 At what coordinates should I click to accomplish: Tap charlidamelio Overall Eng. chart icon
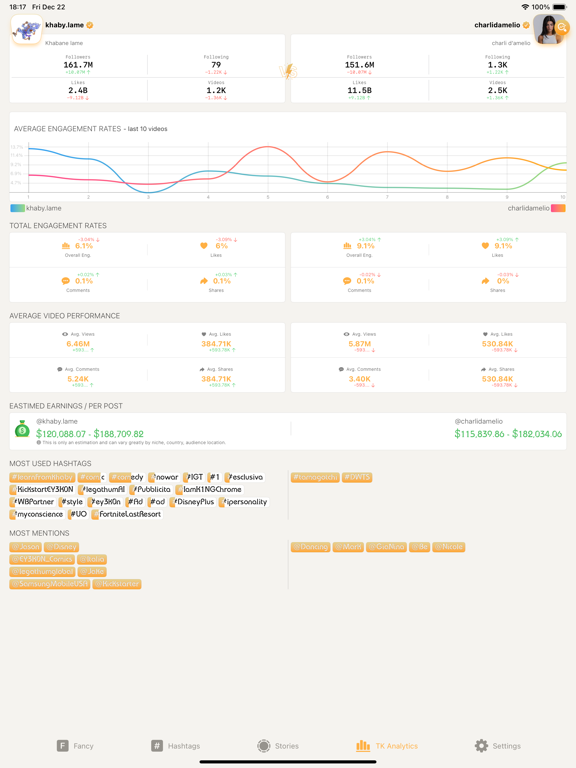(347, 246)
